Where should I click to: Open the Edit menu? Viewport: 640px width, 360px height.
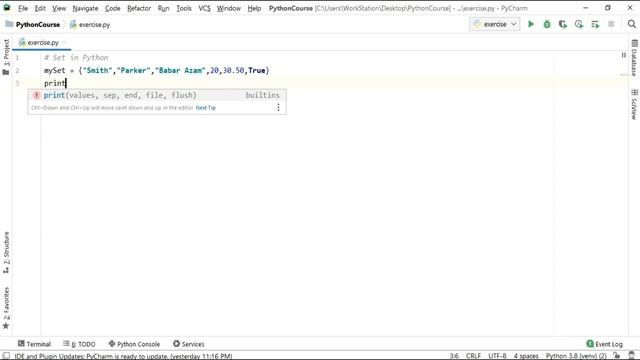tap(40, 8)
